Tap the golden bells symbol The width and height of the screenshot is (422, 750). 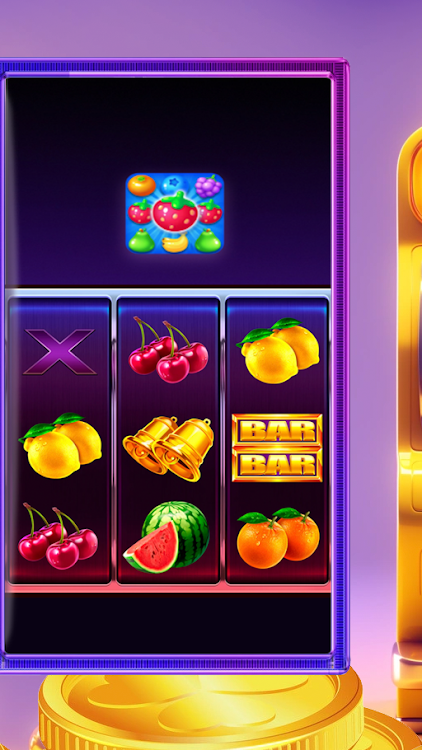click(168, 449)
